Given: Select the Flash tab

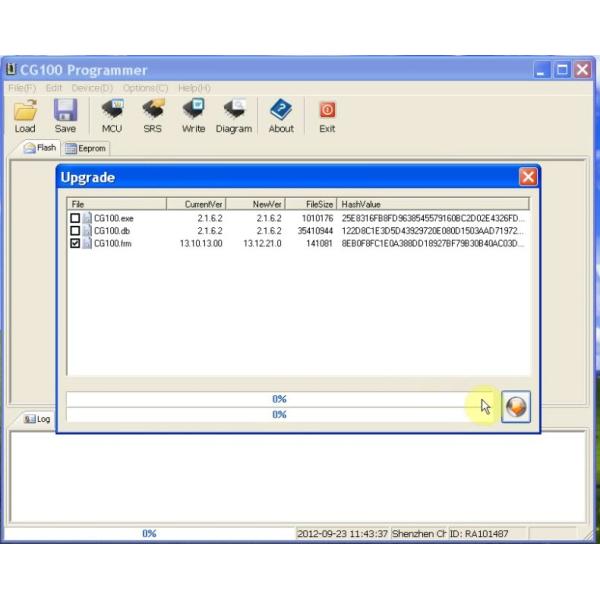Looking at the screenshot, I should coord(40,148).
